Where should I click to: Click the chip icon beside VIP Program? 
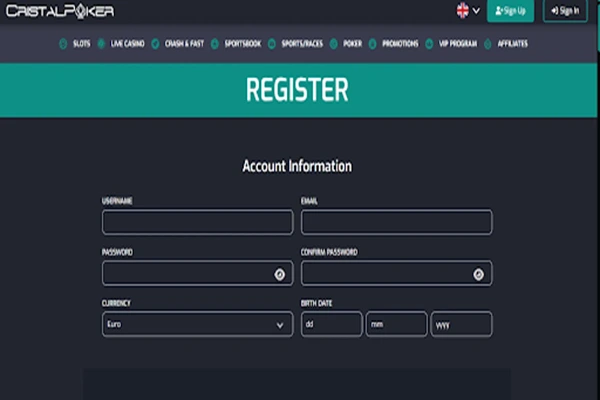pos(429,44)
